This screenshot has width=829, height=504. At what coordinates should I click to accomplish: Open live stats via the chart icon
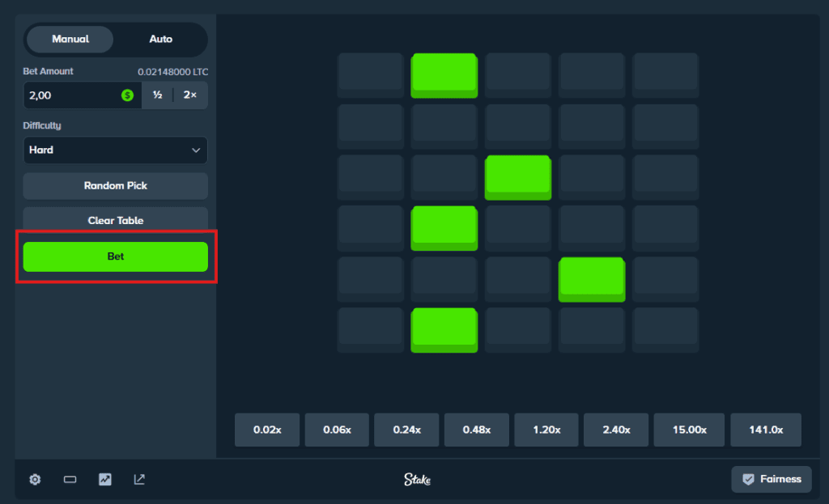(104, 479)
